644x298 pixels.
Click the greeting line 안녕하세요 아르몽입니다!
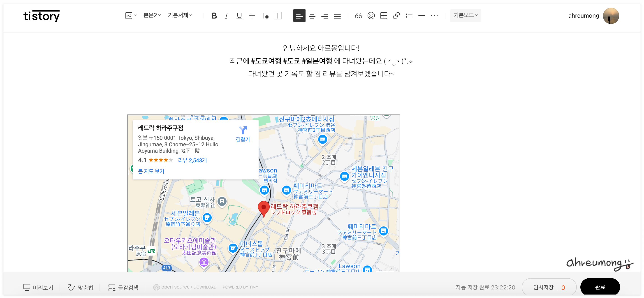[x=321, y=48]
